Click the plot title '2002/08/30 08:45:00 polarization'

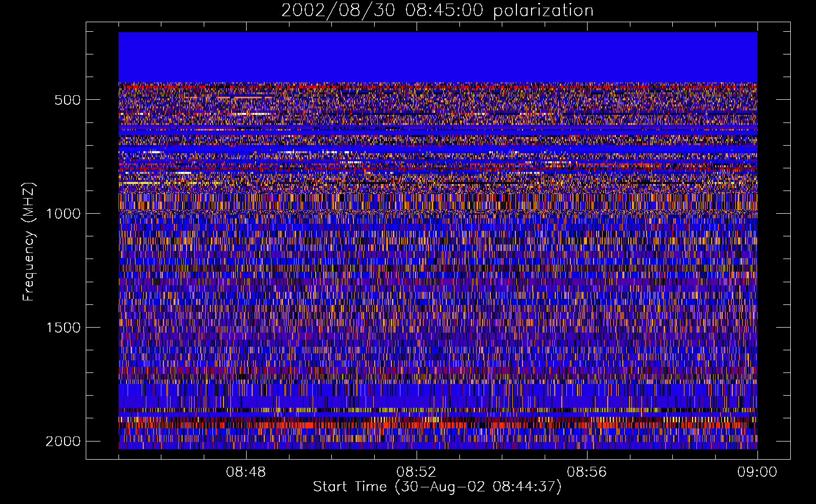click(x=437, y=11)
